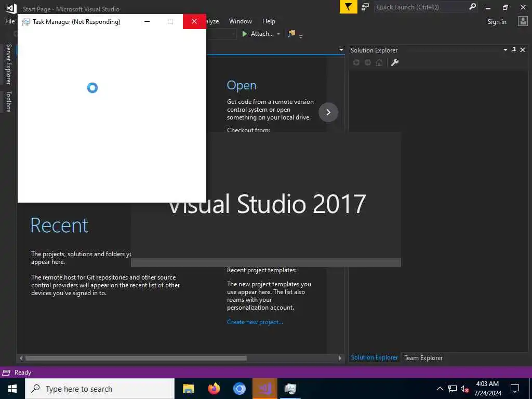Viewport: 532px width, 399px height.
Task: Restore down the Visual Studio window
Action: 505,7
